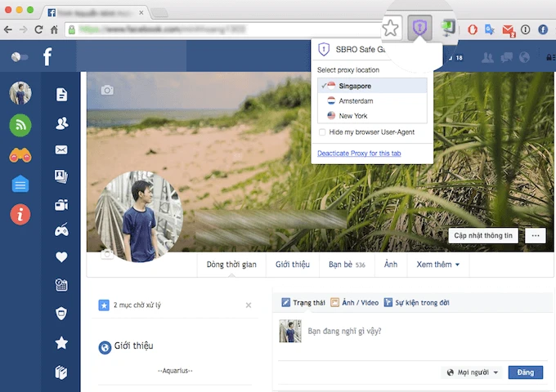This screenshot has width=556, height=392.
Task: Bookmark page with the star icon
Action: click(x=391, y=29)
